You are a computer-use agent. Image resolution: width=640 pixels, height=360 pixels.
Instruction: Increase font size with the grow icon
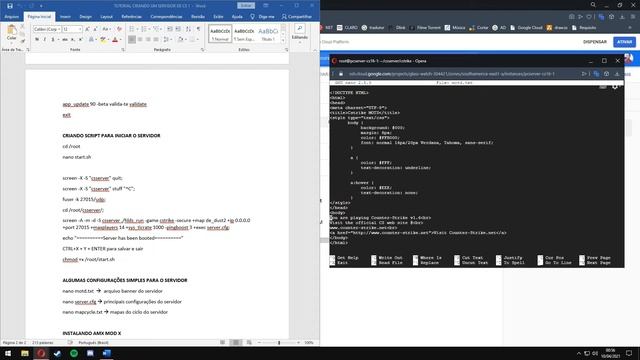87,29
